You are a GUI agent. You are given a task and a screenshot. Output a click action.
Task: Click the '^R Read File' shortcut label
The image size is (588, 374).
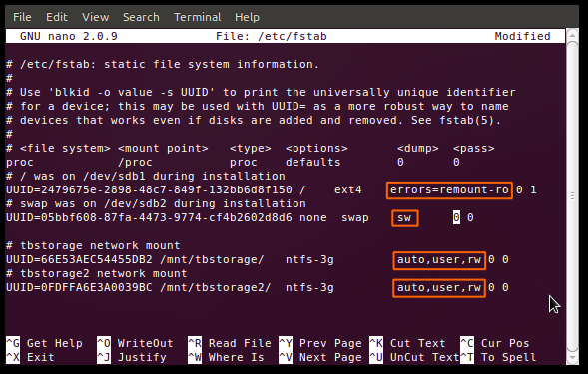pos(230,343)
